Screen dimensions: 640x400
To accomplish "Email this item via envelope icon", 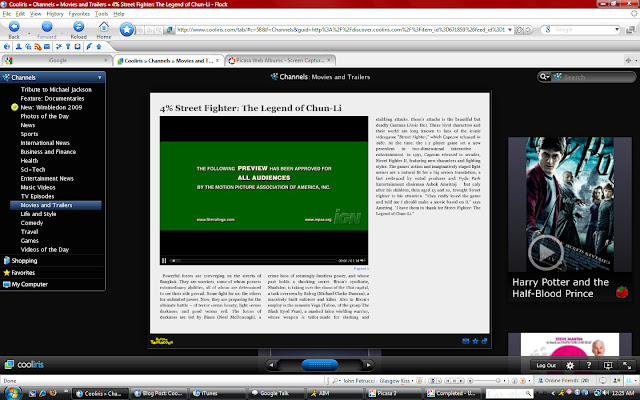I will click(x=466, y=341).
